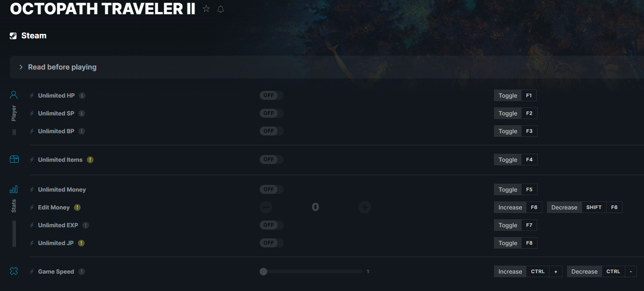Click the Steam platform tab
This screenshot has height=291, width=644.
(28, 36)
